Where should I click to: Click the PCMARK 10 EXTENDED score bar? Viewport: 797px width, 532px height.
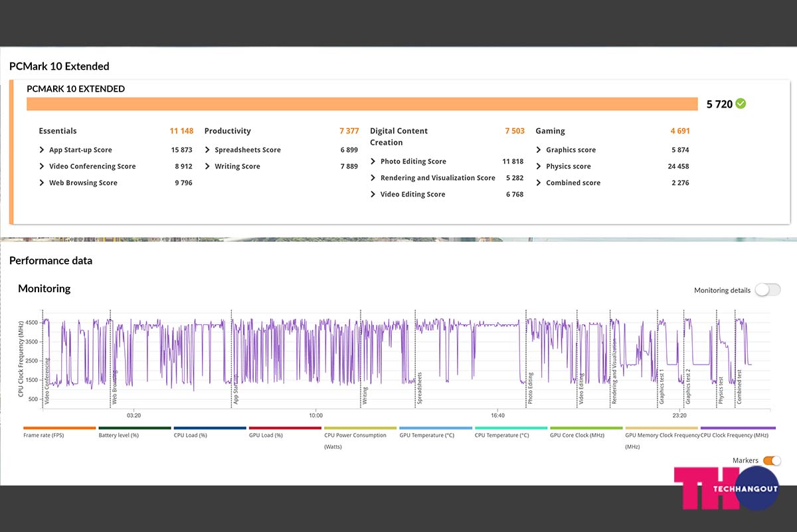(362, 104)
